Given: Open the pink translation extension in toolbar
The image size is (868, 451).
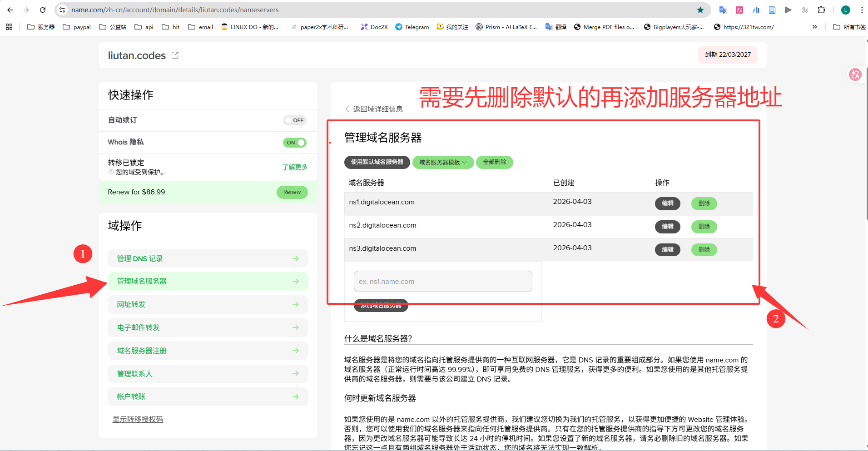Looking at the screenshot, I should point(739,10).
